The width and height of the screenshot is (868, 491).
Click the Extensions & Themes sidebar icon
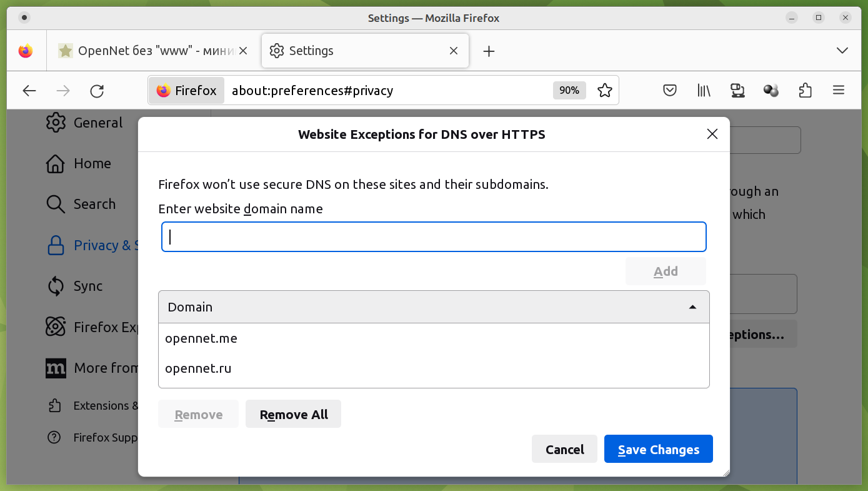tap(55, 405)
